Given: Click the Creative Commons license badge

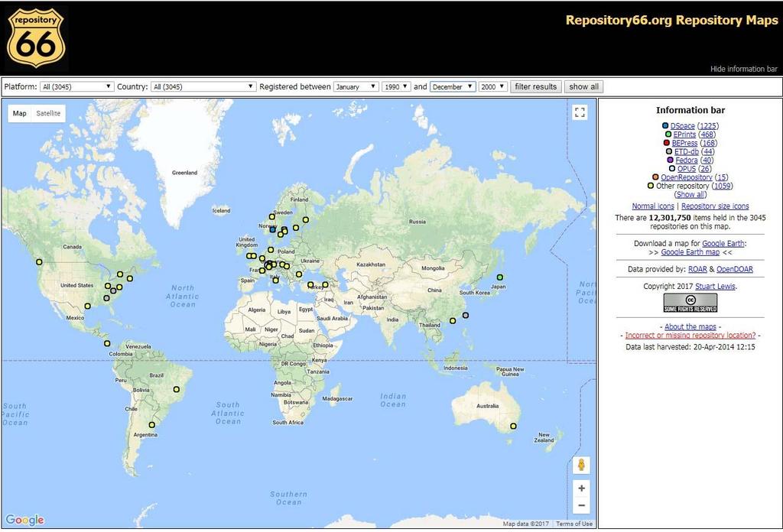Looking at the screenshot, I should point(690,303).
